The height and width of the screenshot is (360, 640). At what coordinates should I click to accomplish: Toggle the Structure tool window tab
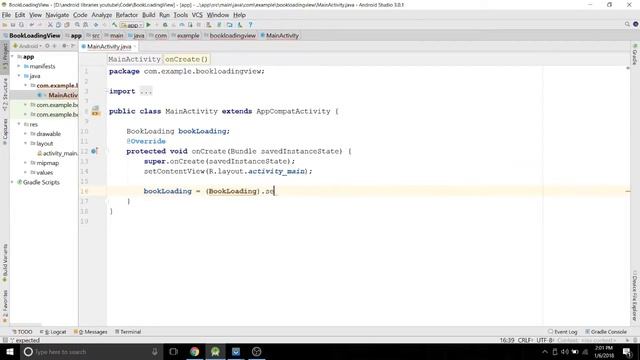5,95
